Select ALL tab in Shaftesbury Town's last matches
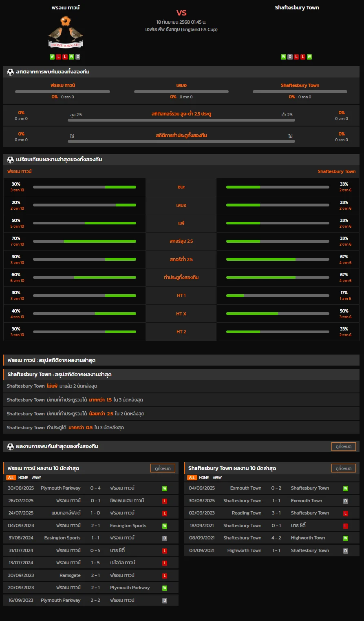This screenshot has height=621, width=364. click(192, 478)
